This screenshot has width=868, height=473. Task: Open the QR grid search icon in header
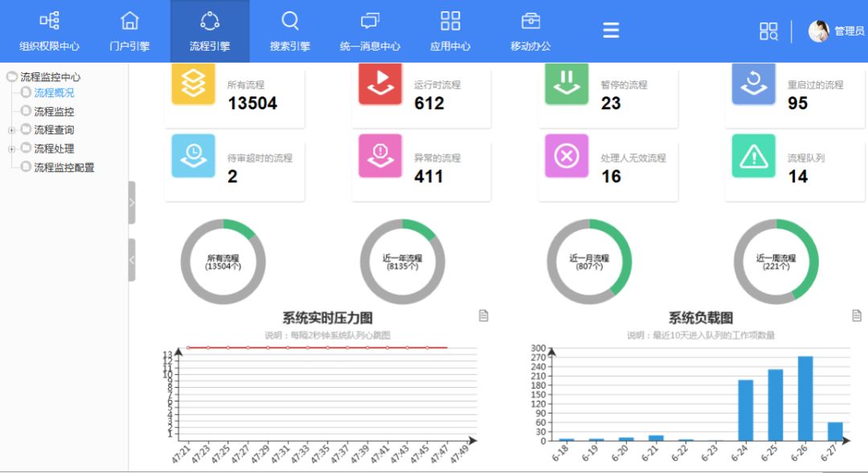(768, 31)
